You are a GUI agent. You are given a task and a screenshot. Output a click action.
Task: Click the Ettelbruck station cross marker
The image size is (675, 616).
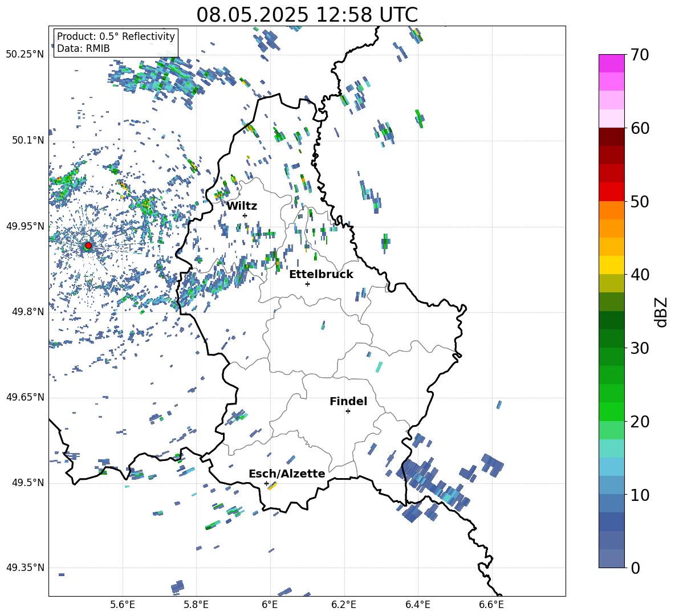point(307,284)
